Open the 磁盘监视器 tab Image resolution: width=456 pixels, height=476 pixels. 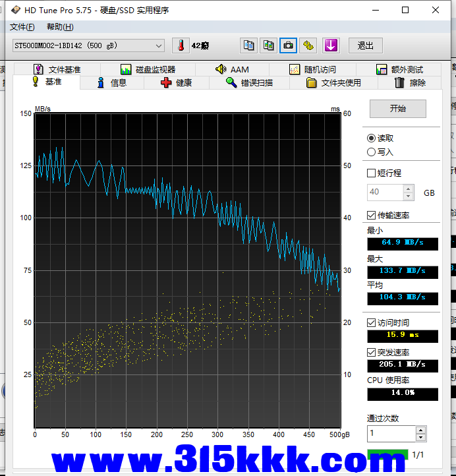click(x=148, y=69)
